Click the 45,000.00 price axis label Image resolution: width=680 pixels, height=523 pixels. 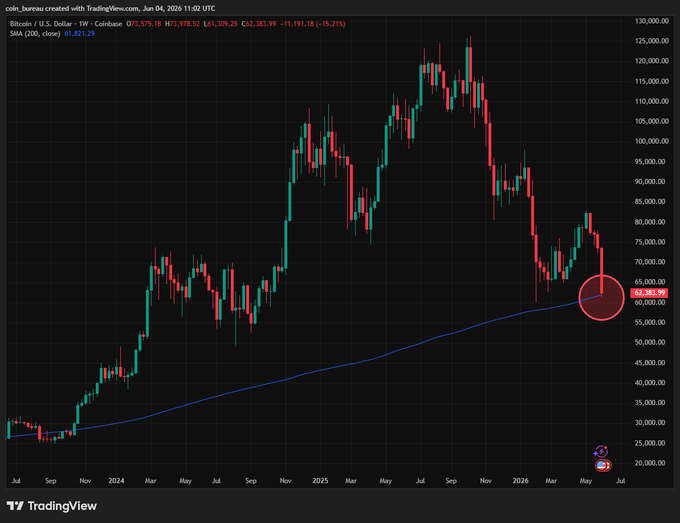[650, 363]
